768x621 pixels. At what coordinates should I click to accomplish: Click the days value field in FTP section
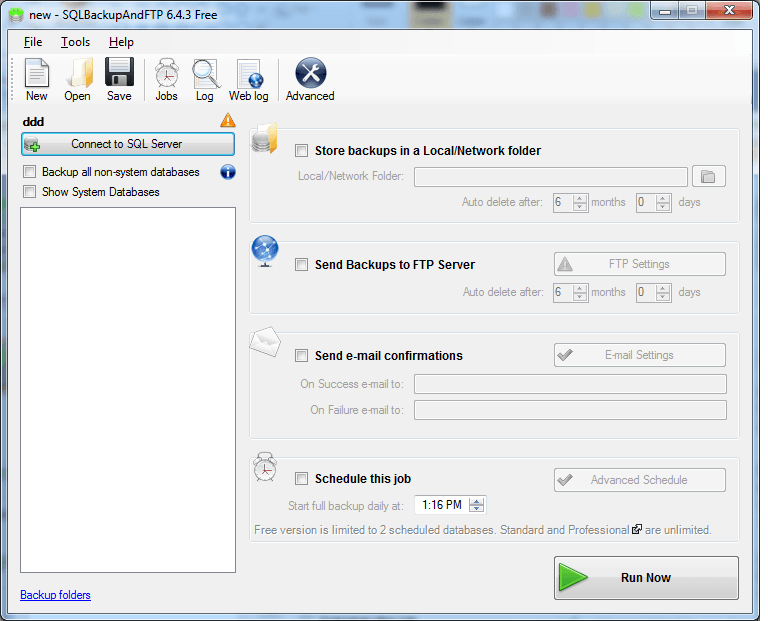click(646, 292)
